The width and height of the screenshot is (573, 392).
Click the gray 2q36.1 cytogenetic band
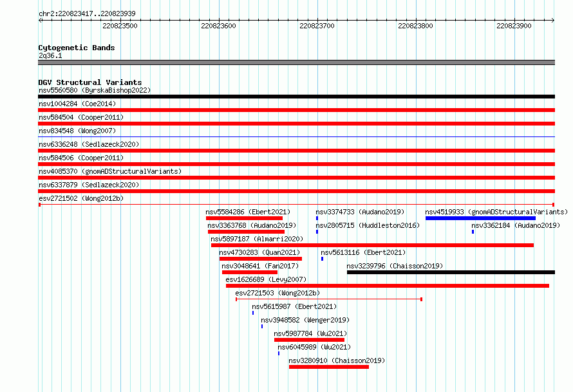point(296,62)
